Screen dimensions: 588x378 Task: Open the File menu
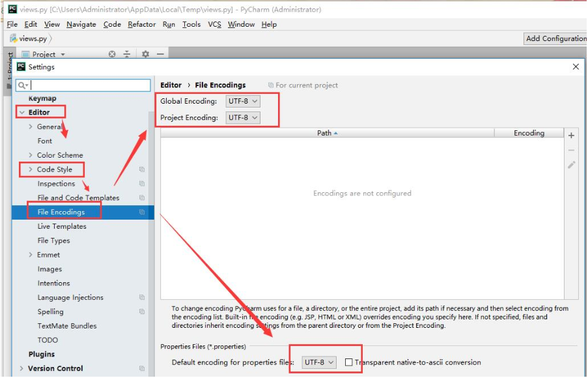pos(12,24)
